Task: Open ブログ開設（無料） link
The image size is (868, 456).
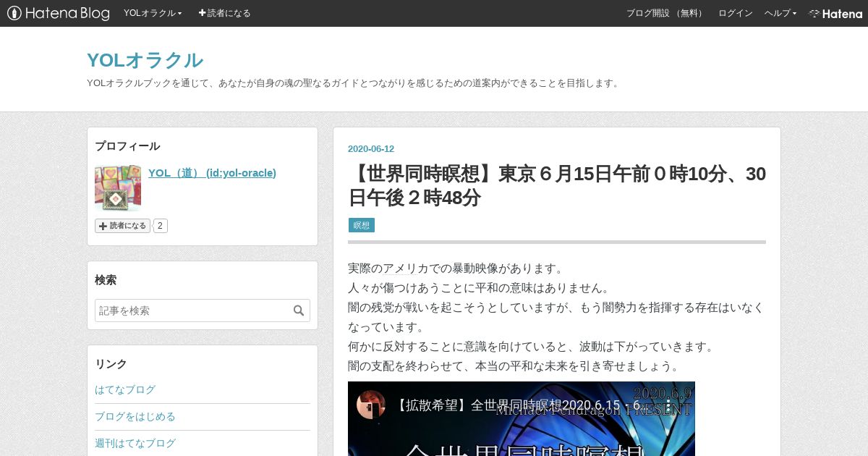Action: tap(665, 13)
